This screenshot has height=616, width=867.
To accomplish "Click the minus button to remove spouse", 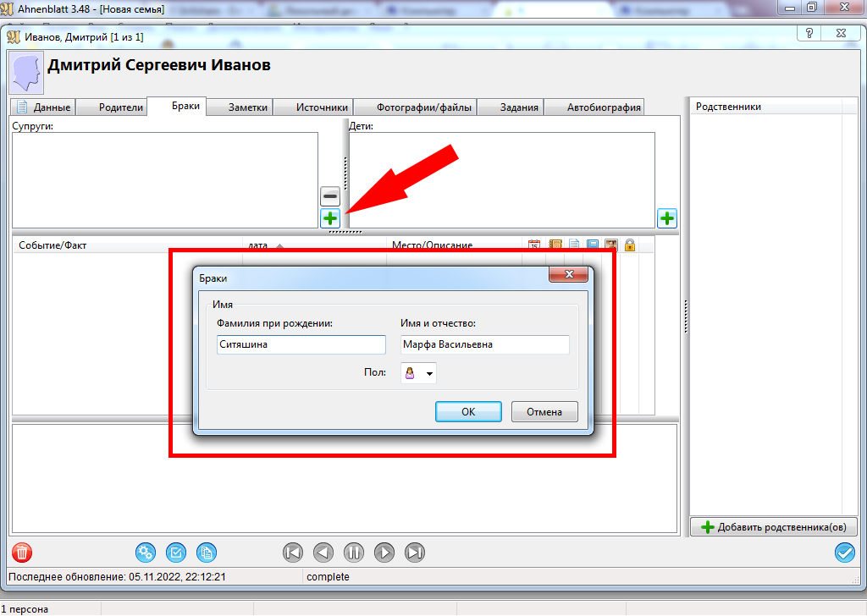I will 330,195.
